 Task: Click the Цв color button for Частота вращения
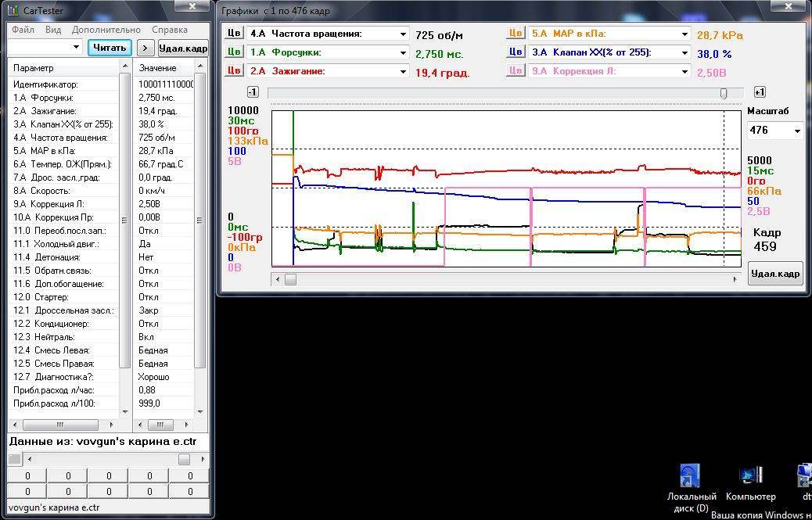[234, 34]
